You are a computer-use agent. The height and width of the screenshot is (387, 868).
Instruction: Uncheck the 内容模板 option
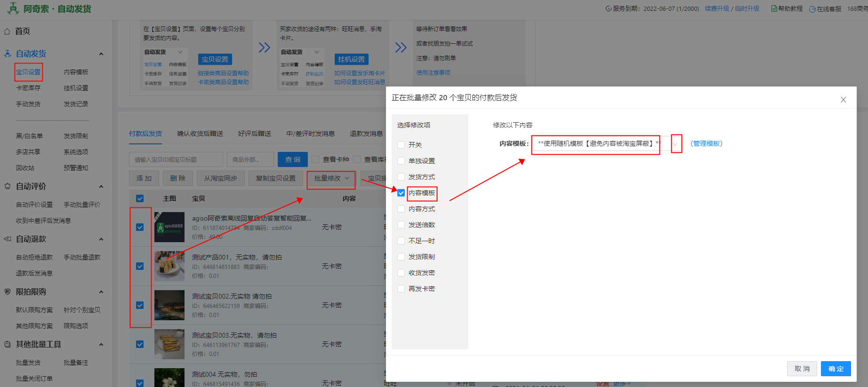pyautogui.click(x=401, y=193)
